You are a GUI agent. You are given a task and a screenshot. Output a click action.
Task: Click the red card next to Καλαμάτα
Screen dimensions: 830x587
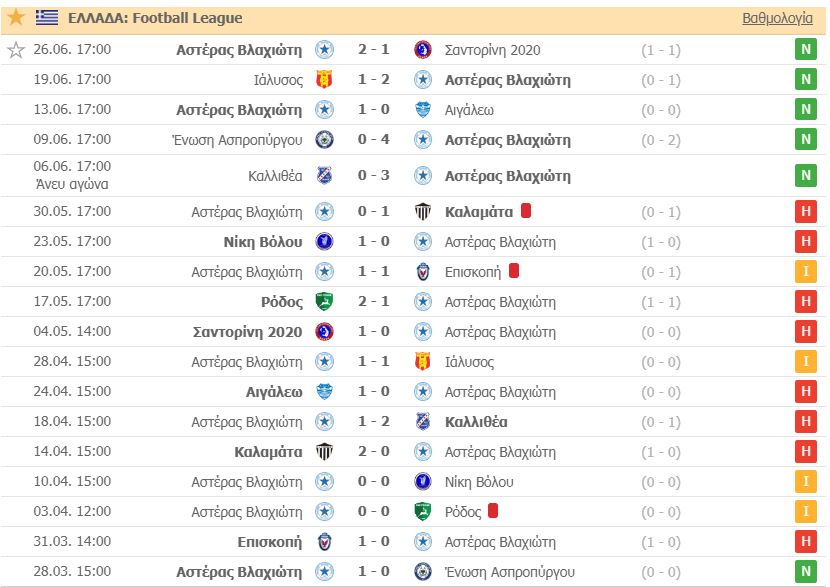(x=526, y=211)
